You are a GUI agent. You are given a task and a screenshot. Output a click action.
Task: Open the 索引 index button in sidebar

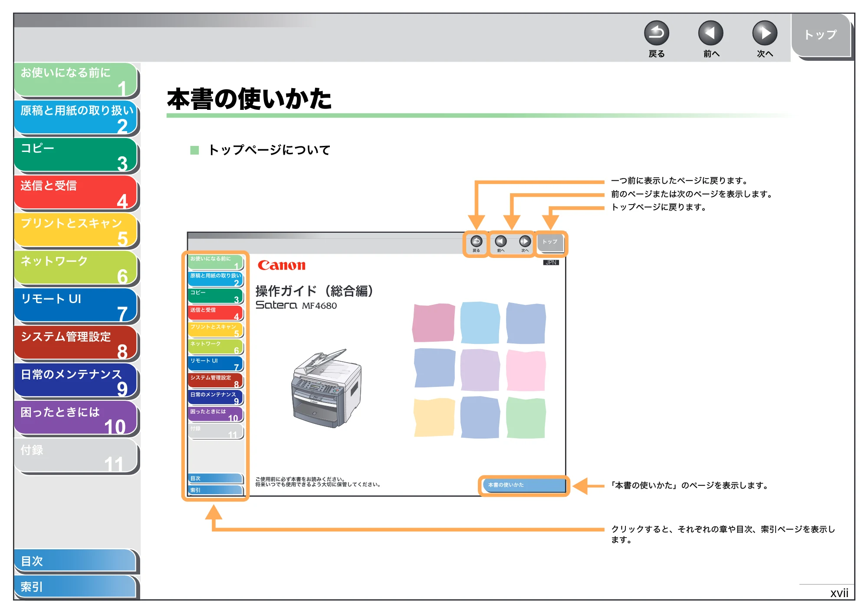tap(75, 587)
